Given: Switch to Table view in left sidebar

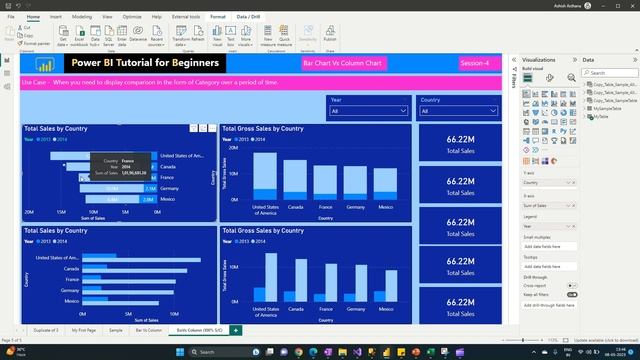Looking at the screenshot, I should tap(7, 73).
